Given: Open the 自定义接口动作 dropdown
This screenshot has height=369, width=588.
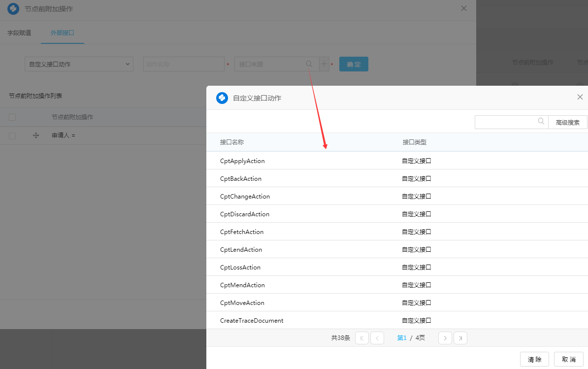Looking at the screenshot, I should tap(79, 64).
